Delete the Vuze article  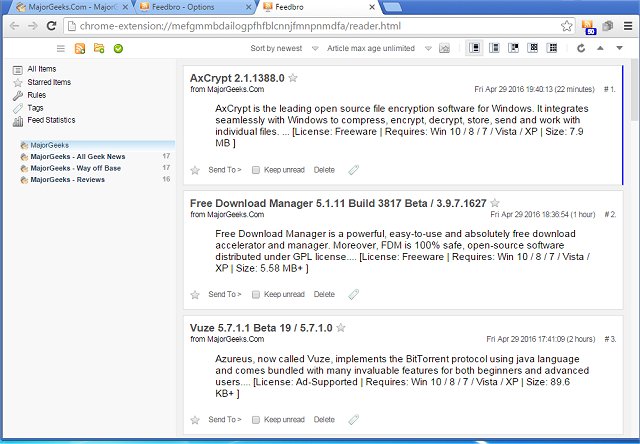pos(324,420)
